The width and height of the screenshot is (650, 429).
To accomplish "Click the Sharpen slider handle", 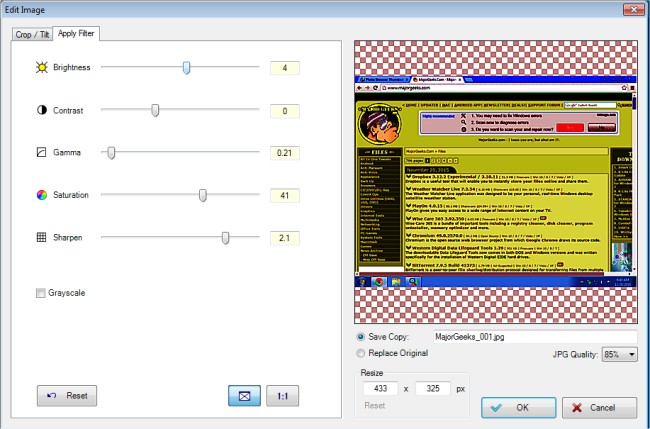I will pyautogui.click(x=226, y=238).
